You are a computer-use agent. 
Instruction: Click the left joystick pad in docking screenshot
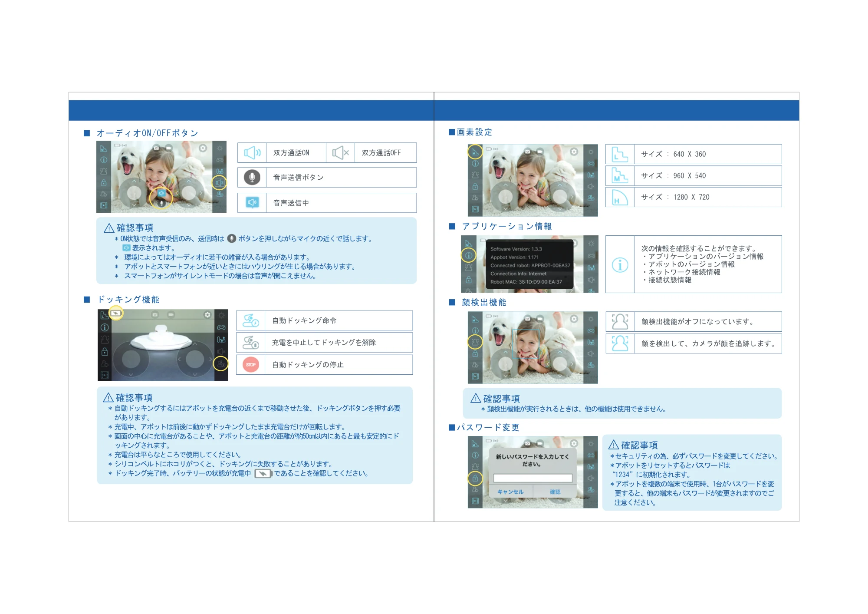(131, 359)
